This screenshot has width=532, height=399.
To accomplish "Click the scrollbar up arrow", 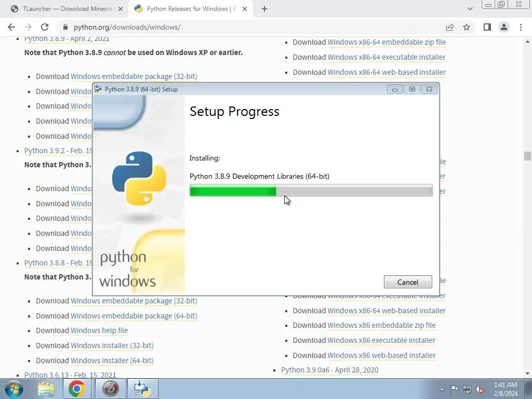I will [527, 42].
